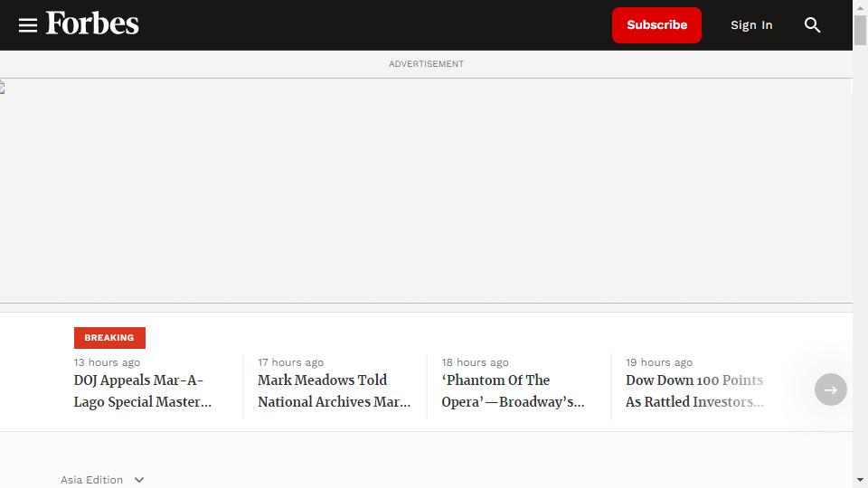Advance breaking news carousel with arrow
The height and width of the screenshot is (488, 868).
[x=830, y=389]
